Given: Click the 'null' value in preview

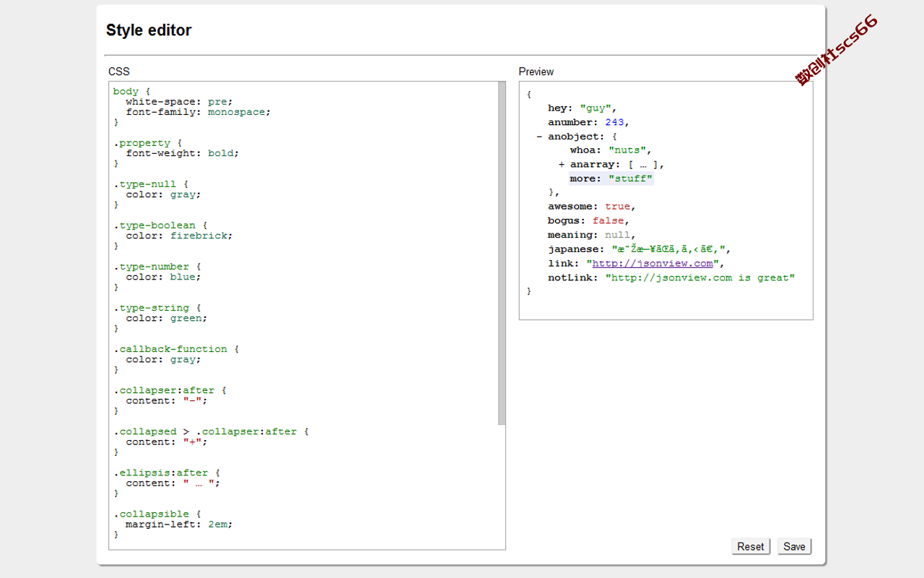Looking at the screenshot, I should 618,235.
